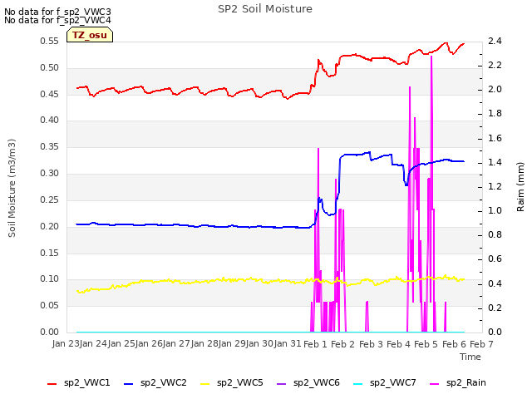Click the Raim (mm) right axis label
The width and height of the screenshot is (532, 399).
[520, 187]
